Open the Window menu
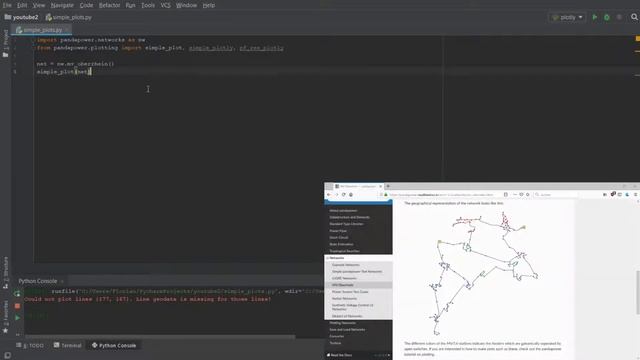Screen dimensions: 640x360 coord(186,5)
